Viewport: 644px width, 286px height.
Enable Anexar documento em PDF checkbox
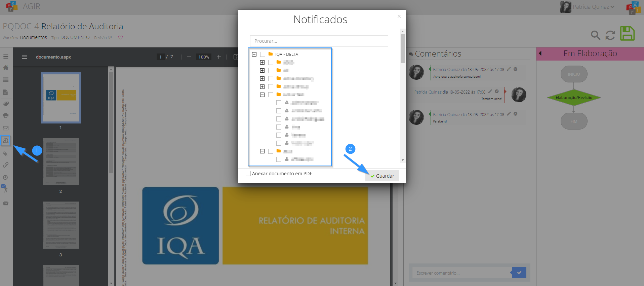tap(248, 173)
